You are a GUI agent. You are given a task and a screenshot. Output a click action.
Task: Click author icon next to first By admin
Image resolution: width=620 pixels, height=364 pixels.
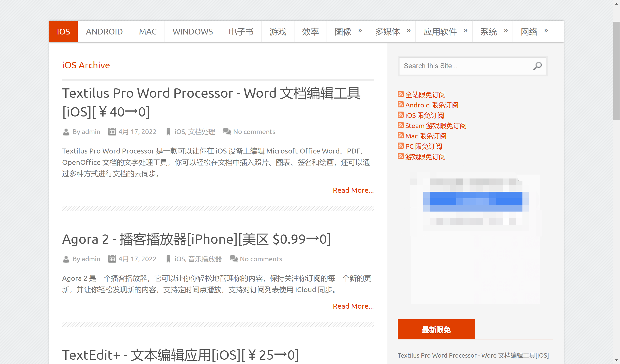66,132
